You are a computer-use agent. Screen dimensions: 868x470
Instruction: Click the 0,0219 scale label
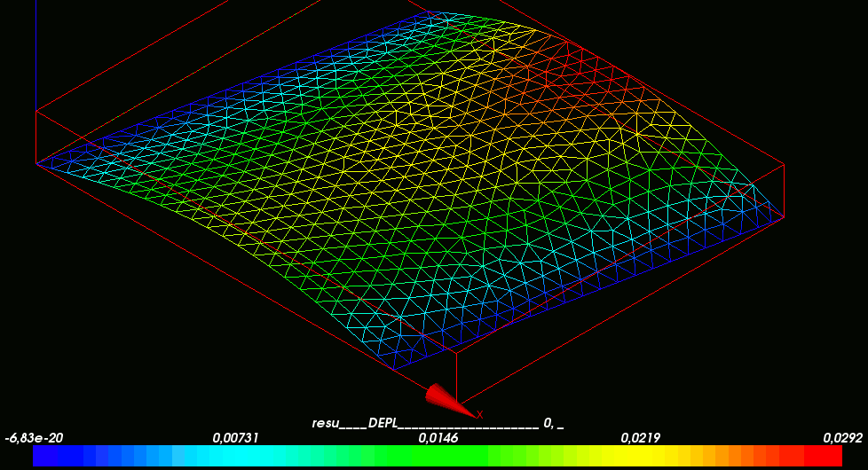pyautogui.click(x=641, y=438)
